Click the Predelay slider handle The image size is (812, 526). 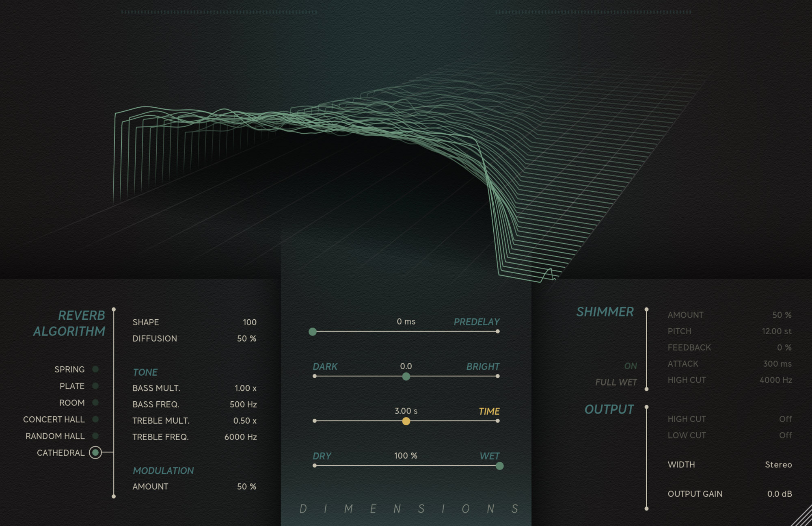(313, 332)
